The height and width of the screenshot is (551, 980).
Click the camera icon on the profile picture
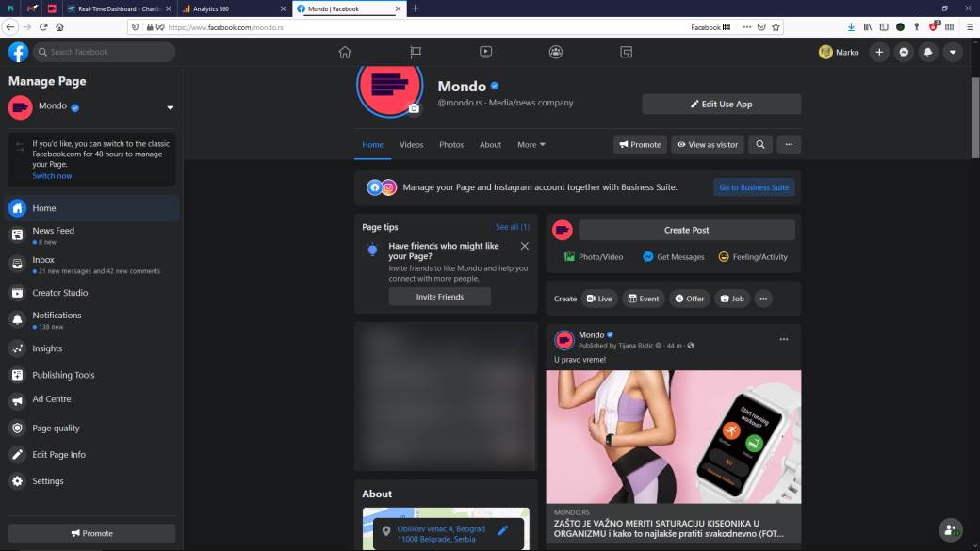pos(414,109)
